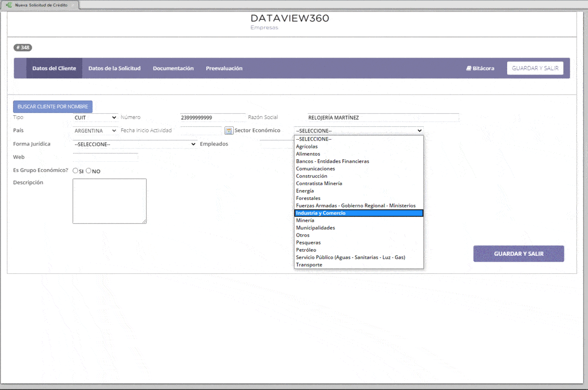Choose Transporte from sector list
The image size is (588, 390).
coord(359,265)
